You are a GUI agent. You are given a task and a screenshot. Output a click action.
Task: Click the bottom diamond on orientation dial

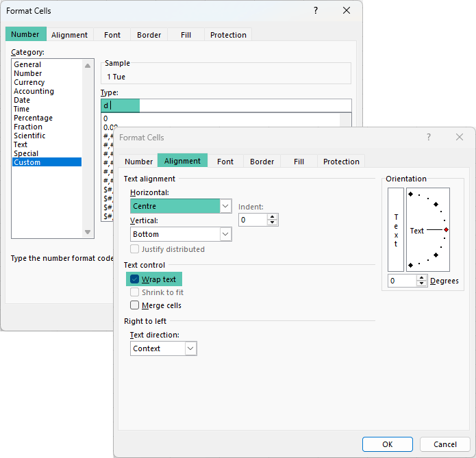point(411,265)
